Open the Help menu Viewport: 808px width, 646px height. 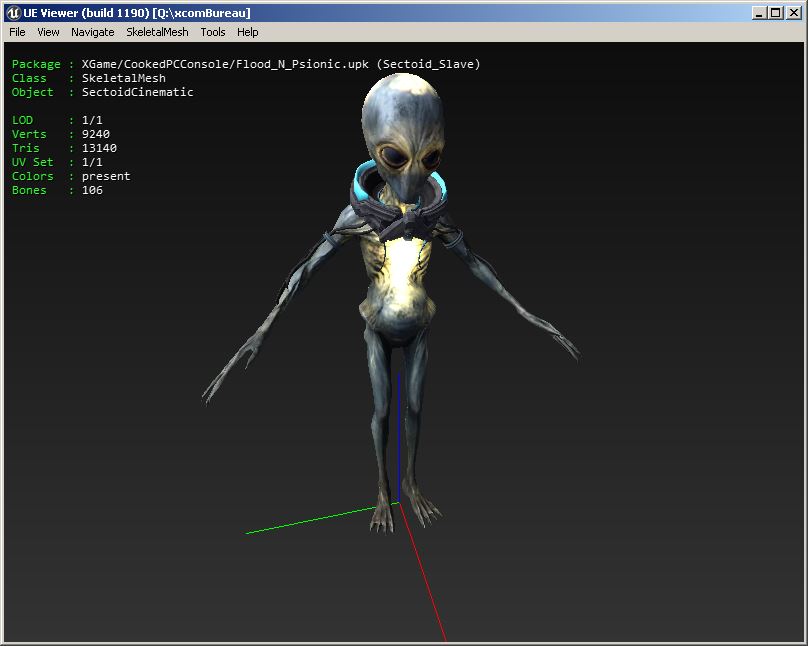247,32
